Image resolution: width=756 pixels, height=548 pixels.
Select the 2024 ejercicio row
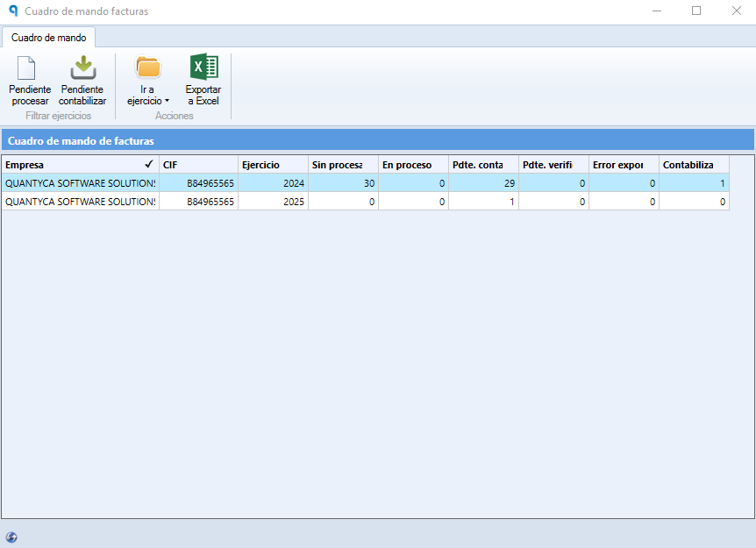point(366,183)
